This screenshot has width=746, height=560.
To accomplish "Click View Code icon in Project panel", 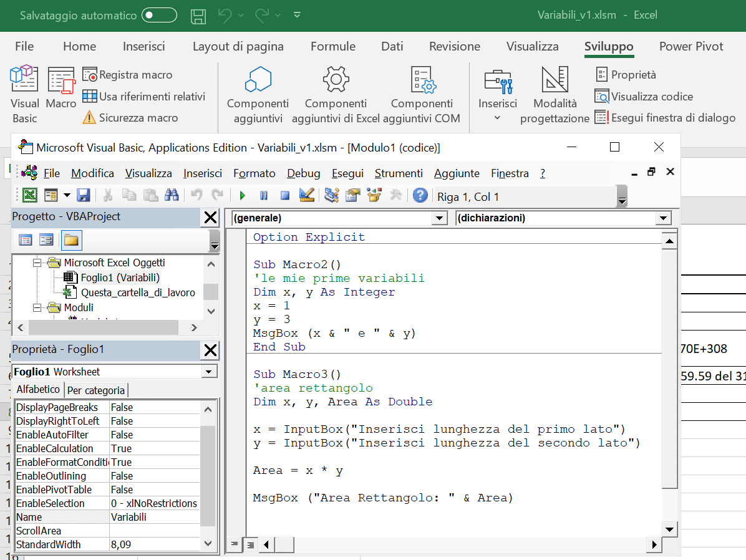I will [x=26, y=240].
